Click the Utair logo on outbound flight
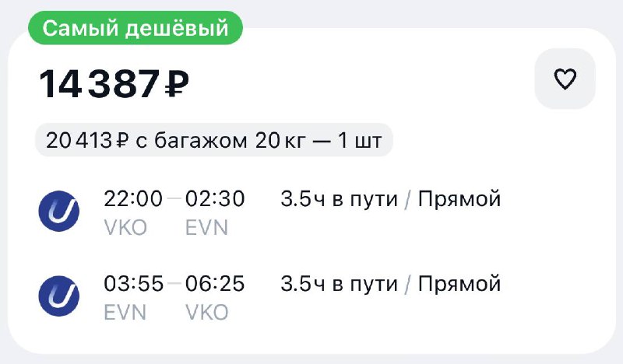 (x=59, y=211)
